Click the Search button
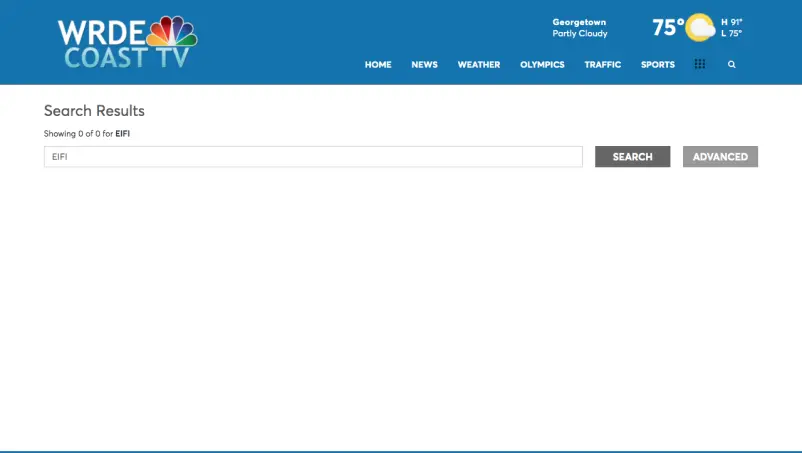802x453 pixels. (x=632, y=156)
